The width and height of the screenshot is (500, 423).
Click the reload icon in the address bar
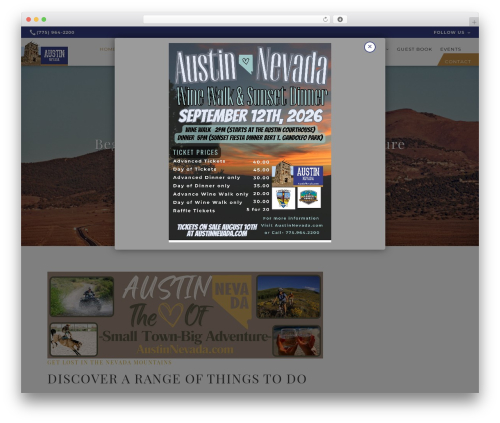(325, 20)
